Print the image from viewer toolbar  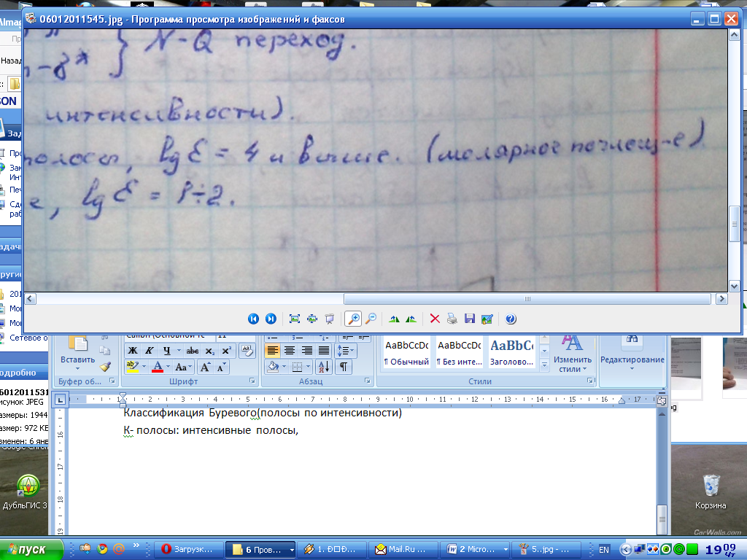(452, 319)
